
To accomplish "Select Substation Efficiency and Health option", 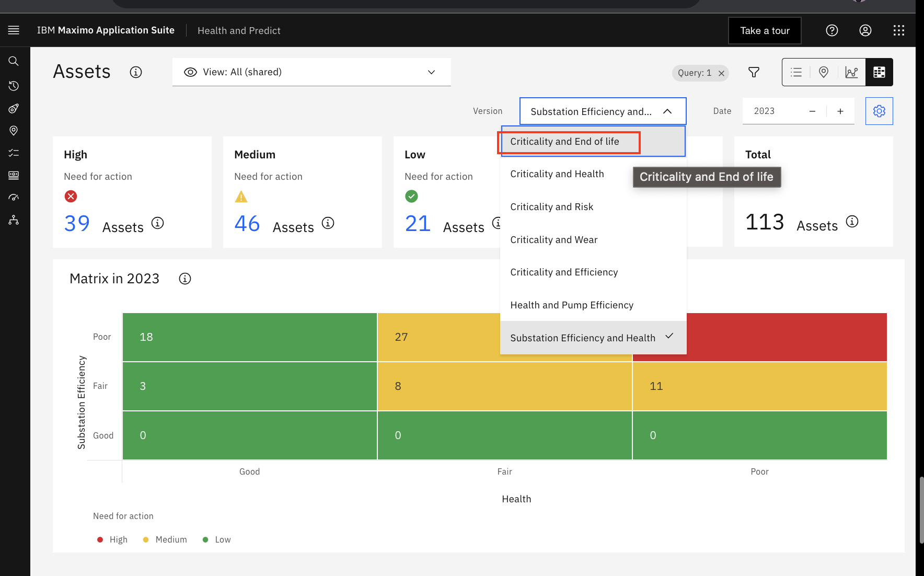I will [x=593, y=338].
